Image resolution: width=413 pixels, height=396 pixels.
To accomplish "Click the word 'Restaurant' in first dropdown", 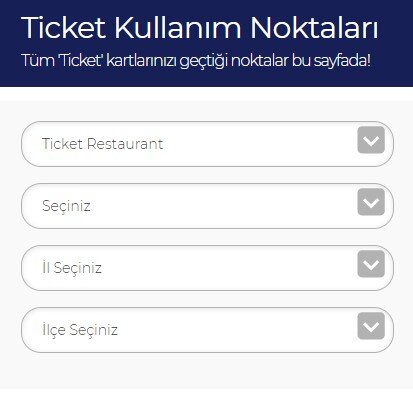I will 125,144.
